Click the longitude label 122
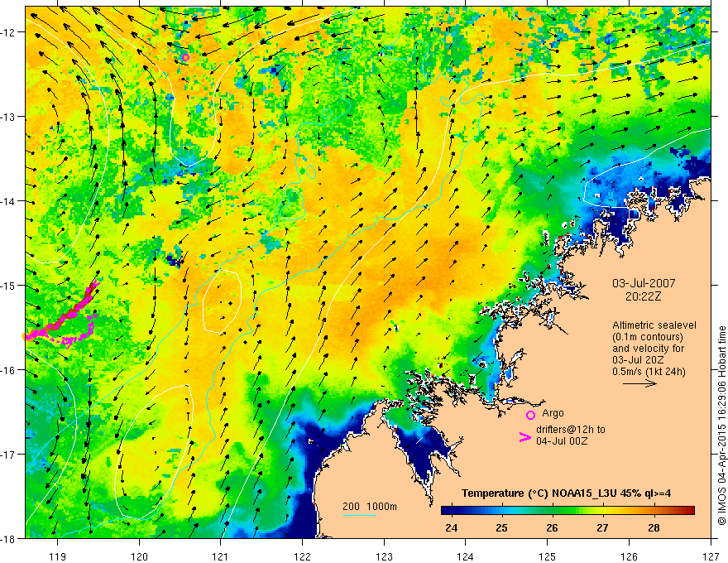 302,557
